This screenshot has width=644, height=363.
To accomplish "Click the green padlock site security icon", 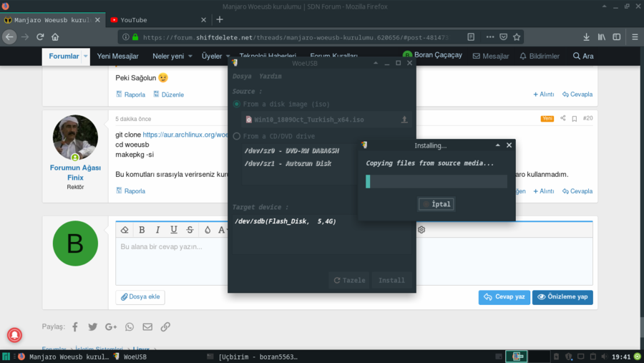I will tap(135, 37).
